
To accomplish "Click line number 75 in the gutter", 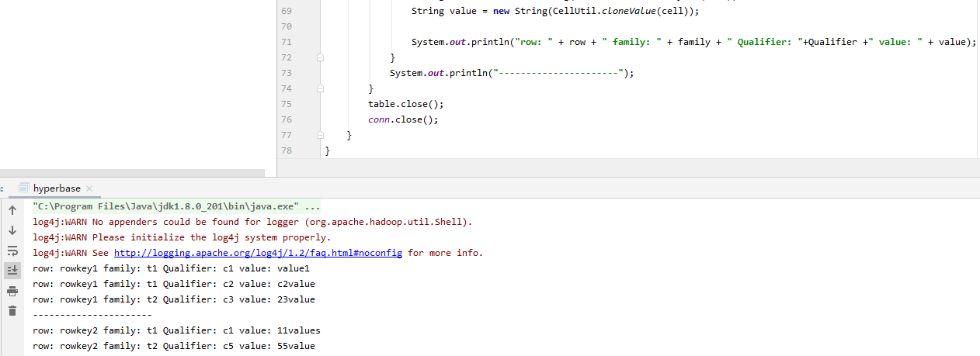I will coord(286,104).
